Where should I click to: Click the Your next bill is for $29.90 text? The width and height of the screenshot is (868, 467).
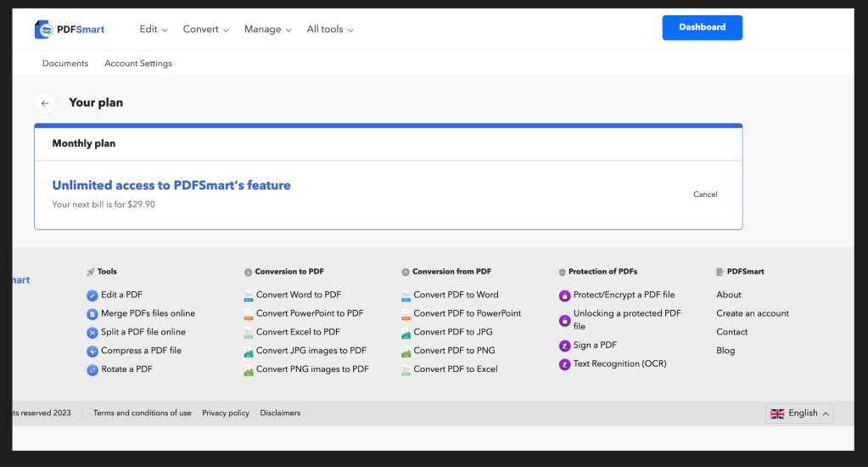104,205
